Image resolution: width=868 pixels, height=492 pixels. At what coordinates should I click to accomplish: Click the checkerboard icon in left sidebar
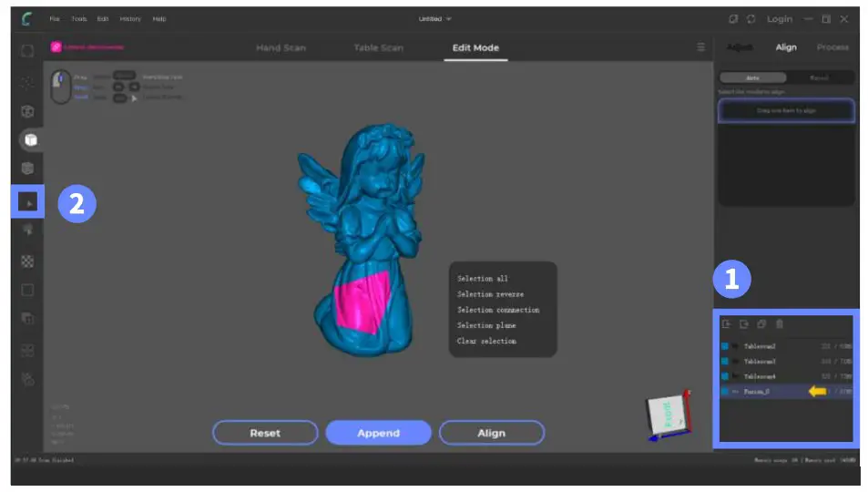27,261
